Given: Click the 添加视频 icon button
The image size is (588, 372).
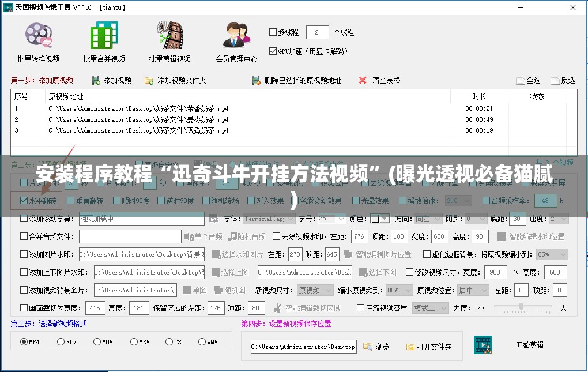Looking at the screenshot, I should coord(96,80).
